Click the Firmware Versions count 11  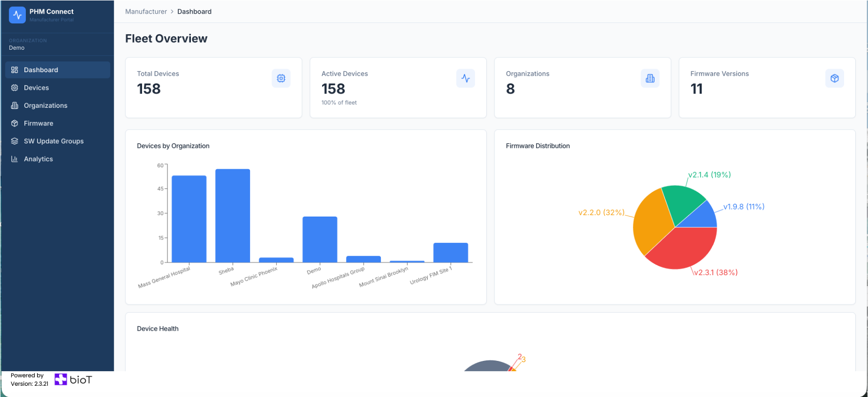697,89
